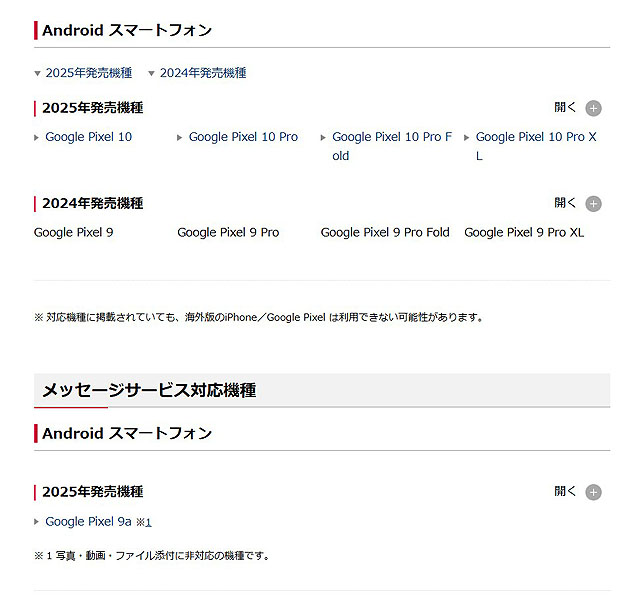Screen dimensions: 640x600
Task: Expand first 2025年発売機種 via 開く text
Action: pos(565,107)
